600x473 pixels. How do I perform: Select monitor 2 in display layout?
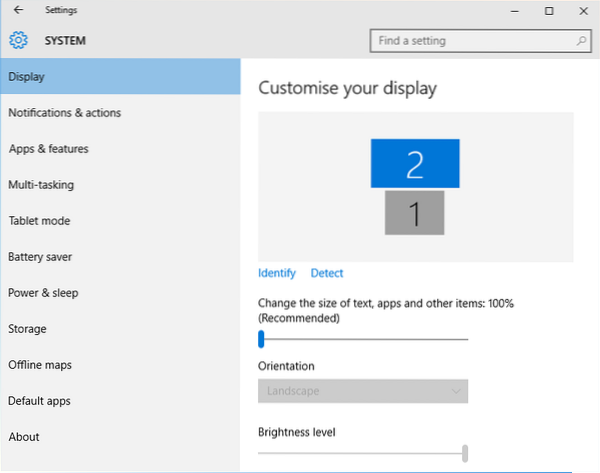tap(415, 163)
